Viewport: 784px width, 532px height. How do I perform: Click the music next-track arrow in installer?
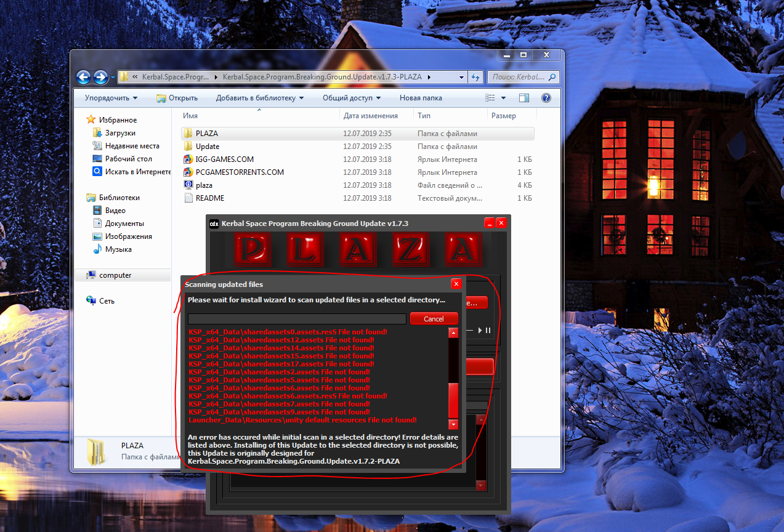(479, 331)
